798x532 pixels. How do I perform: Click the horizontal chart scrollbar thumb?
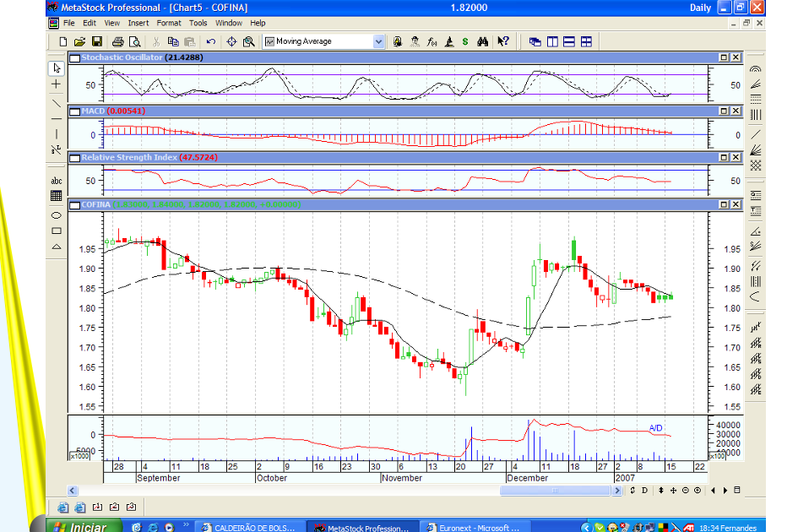pos(554,491)
